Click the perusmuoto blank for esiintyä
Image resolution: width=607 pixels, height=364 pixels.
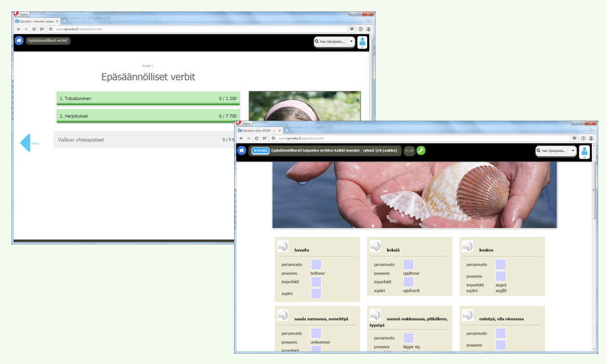click(501, 333)
